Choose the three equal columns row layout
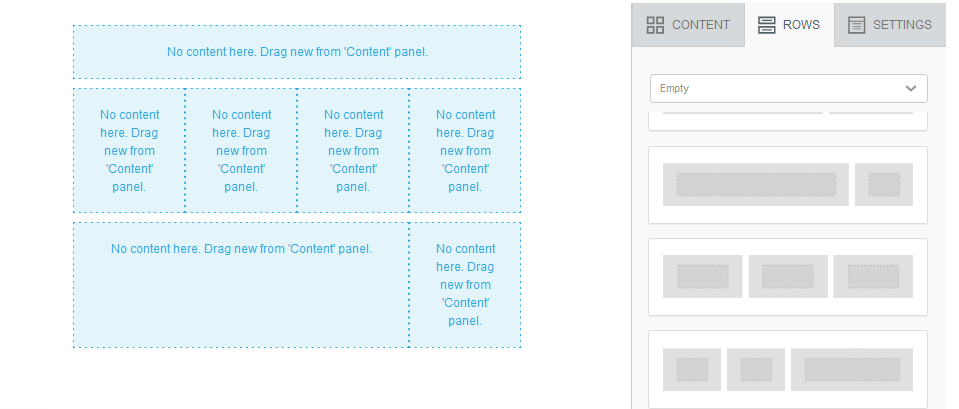The width and height of the screenshot is (959, 409). [788, 277]
